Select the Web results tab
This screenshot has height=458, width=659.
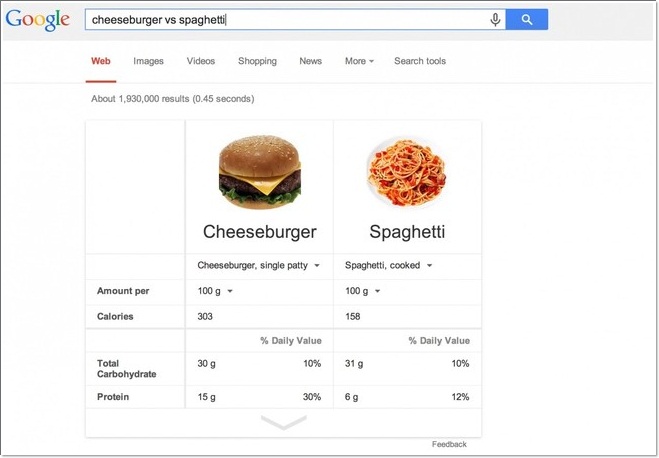click(x=101, y=61)
